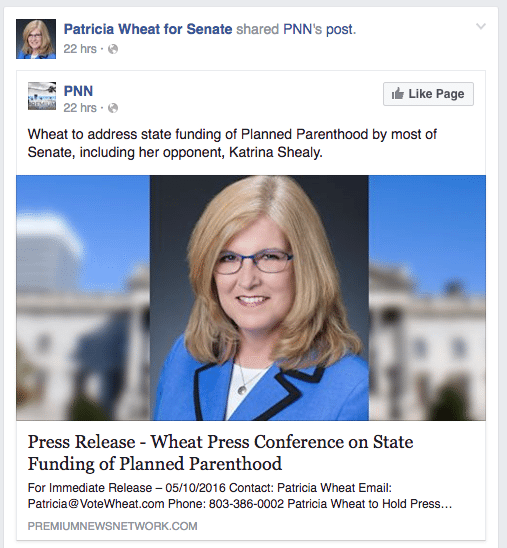Screen dimensions: 507x548
Task: Click the 22 hrs timestamp under PNN
Action: pyautogui.click(x=80, y=108)
